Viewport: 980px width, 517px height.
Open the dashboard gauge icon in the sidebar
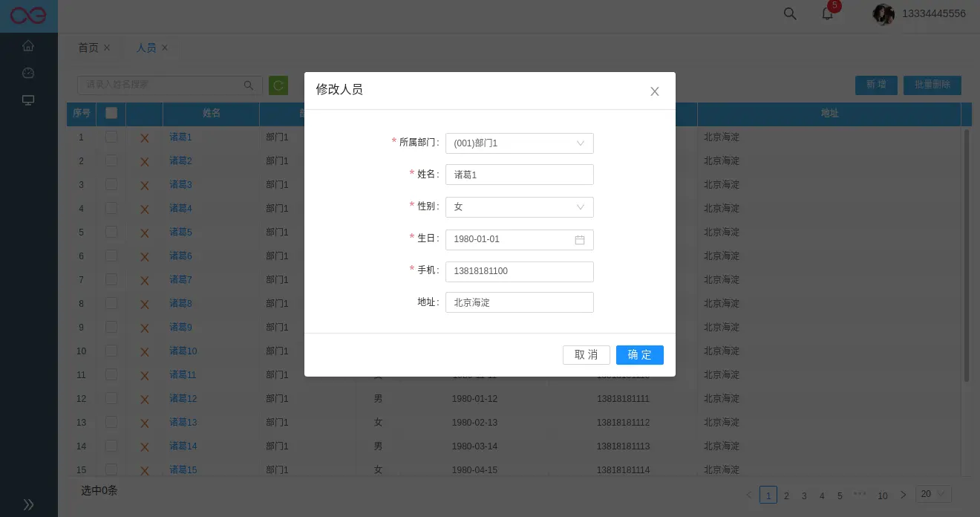click(28, 73)
